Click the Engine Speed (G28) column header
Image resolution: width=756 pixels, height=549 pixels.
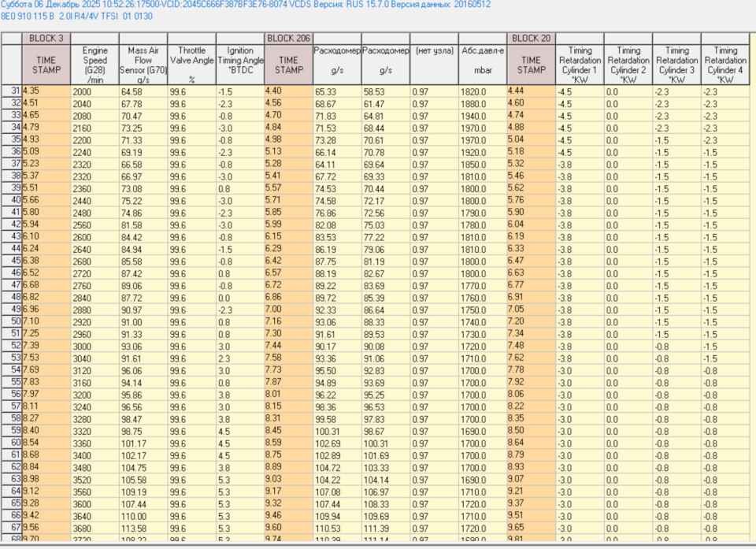tap(94, 65)
